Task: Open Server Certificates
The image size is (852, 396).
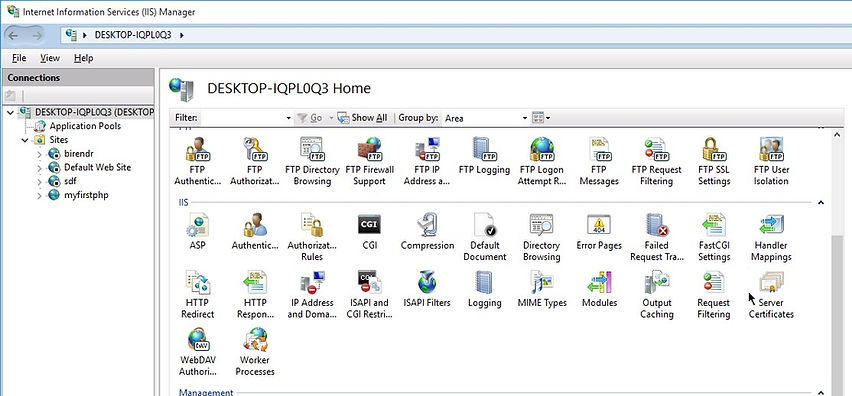Action: tap(771, 294)
